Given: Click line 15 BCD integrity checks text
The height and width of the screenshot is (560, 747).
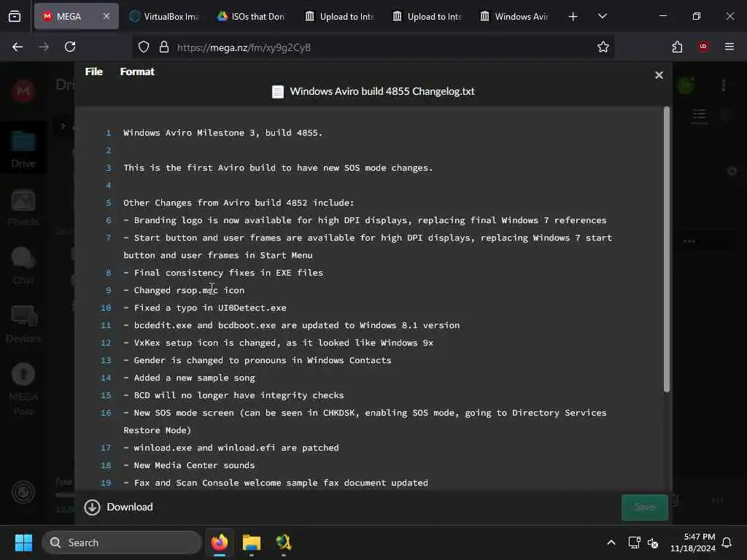Looking at the screenshot, I should tap(233, 395).
